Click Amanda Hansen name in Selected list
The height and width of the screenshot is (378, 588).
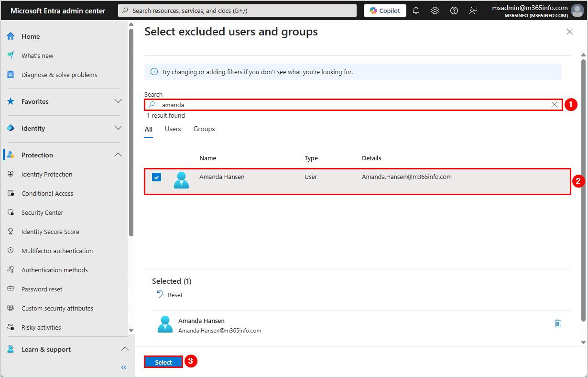[x=201, y=321]
